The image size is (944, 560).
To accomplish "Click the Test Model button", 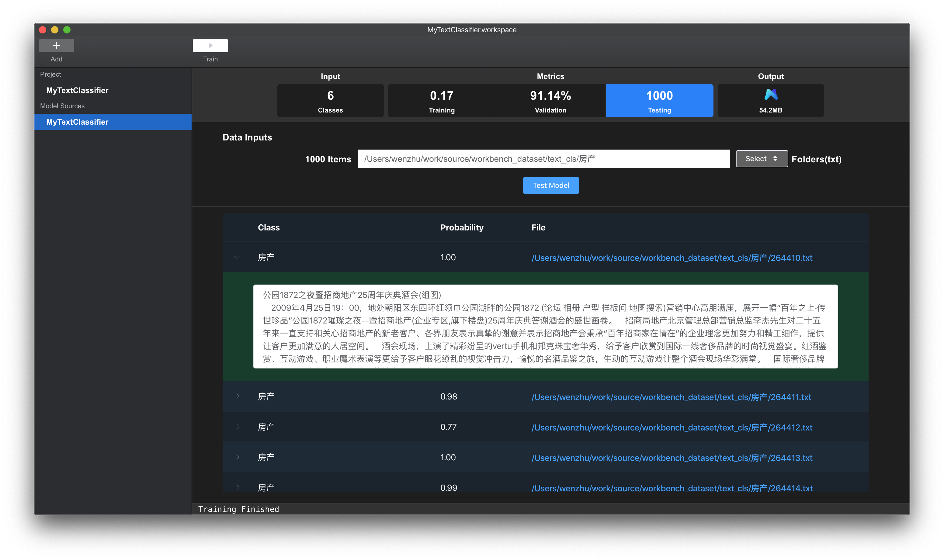I will pos(550,185).
